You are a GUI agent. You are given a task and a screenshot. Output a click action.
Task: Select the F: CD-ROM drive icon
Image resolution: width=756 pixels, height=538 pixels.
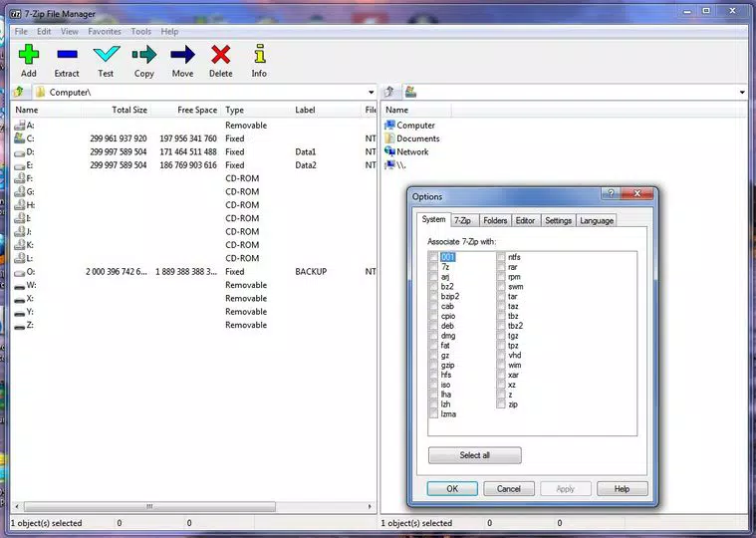[x=19, y=178]
